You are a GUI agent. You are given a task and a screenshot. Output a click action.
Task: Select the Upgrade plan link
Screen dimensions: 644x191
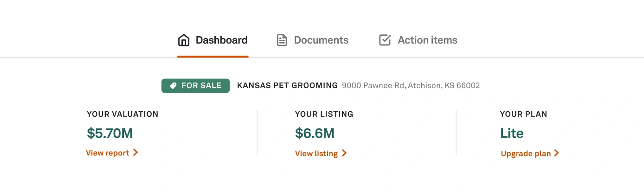coord(526,153)
